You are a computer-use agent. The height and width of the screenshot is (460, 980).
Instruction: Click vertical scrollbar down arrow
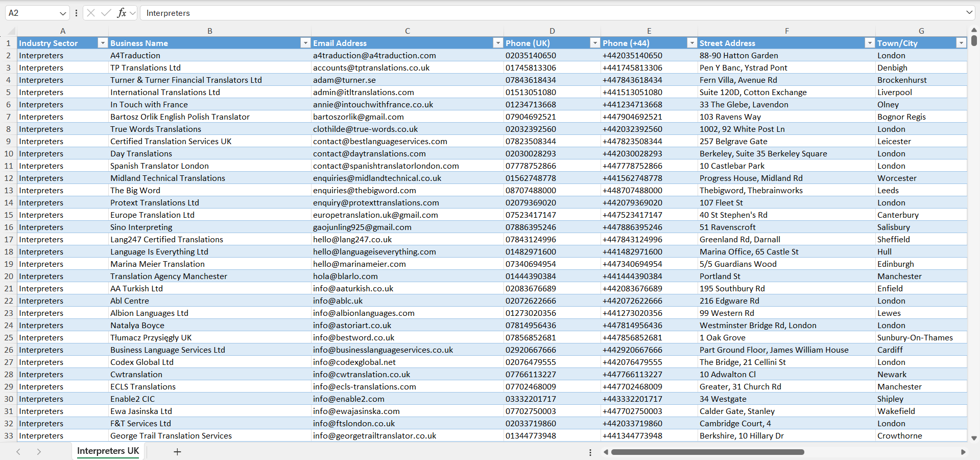tap(974, 438)
